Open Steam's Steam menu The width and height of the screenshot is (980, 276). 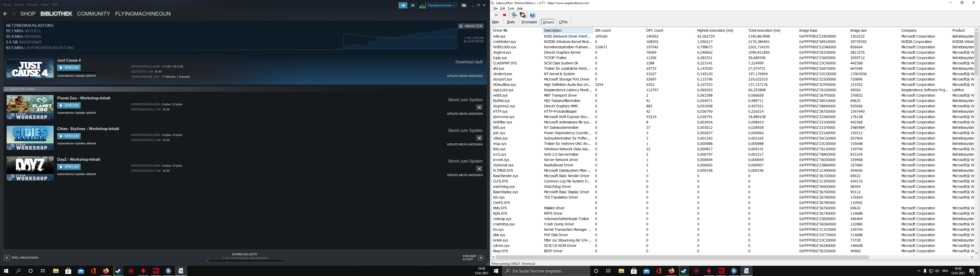7,5
